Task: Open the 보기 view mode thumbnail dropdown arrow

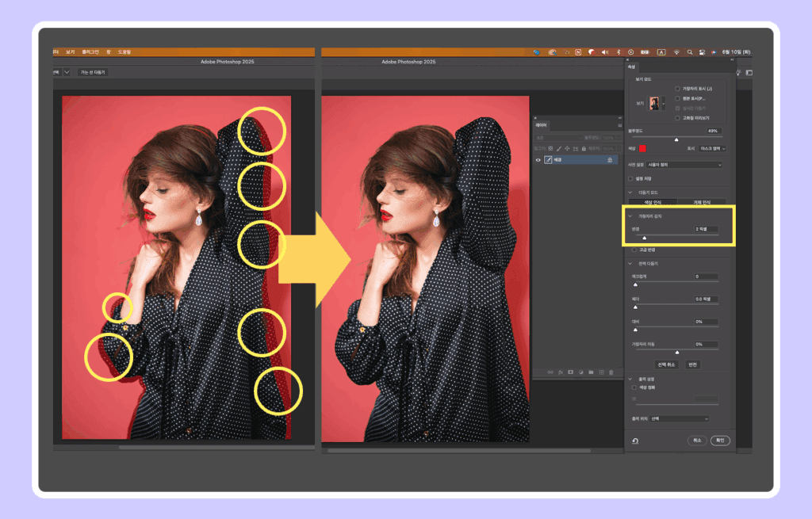Action: [664, 104]
